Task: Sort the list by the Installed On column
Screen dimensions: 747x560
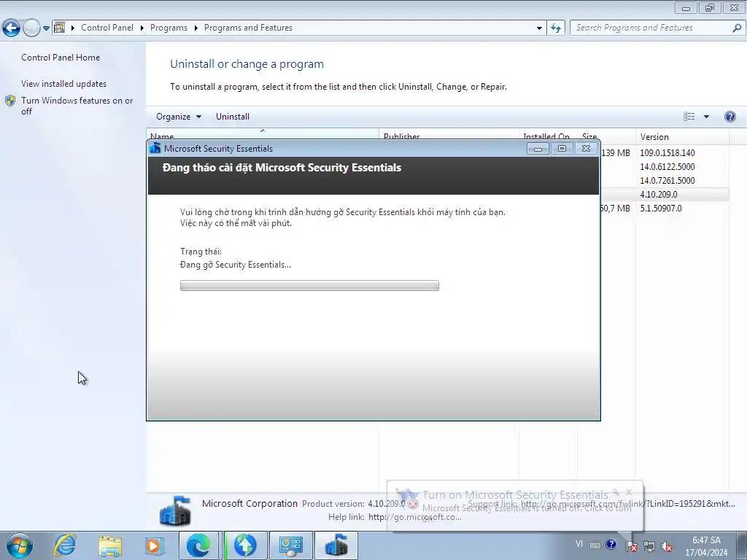Action: click(x=548, y=134)
